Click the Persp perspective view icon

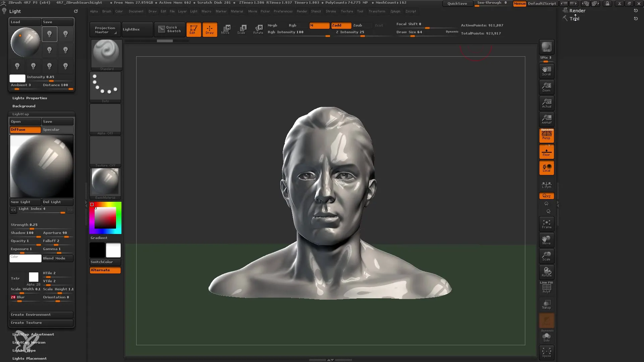click(547, 136)
